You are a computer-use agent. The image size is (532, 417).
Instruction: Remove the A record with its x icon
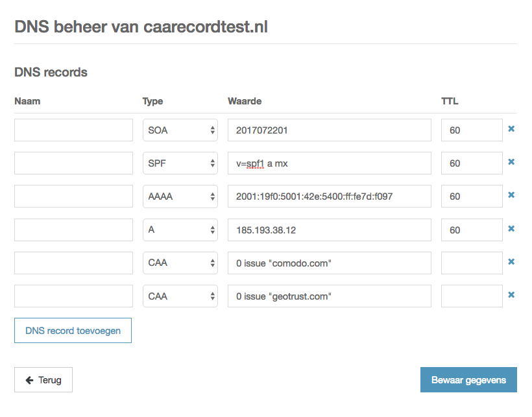click(x=511, y=228)
